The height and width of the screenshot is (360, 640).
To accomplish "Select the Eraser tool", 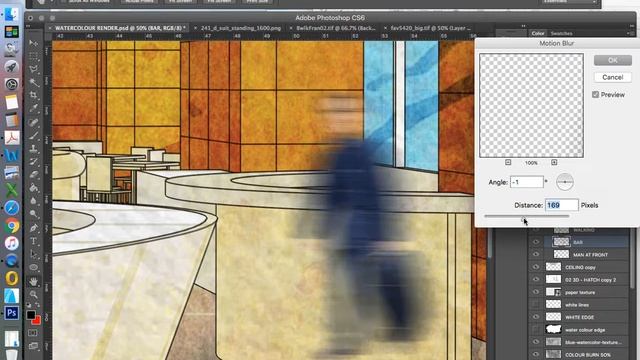I will point(33,174).
